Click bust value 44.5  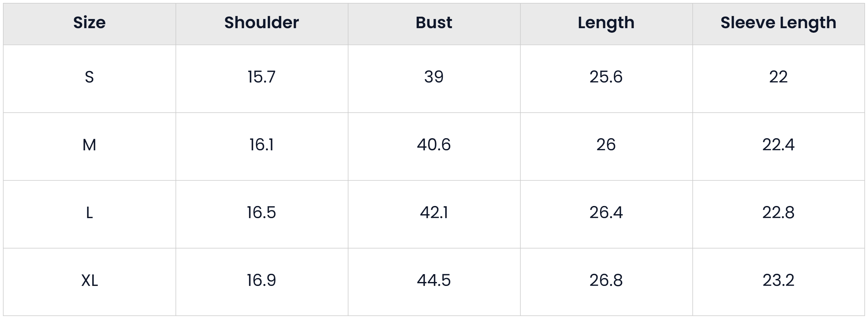434,280
